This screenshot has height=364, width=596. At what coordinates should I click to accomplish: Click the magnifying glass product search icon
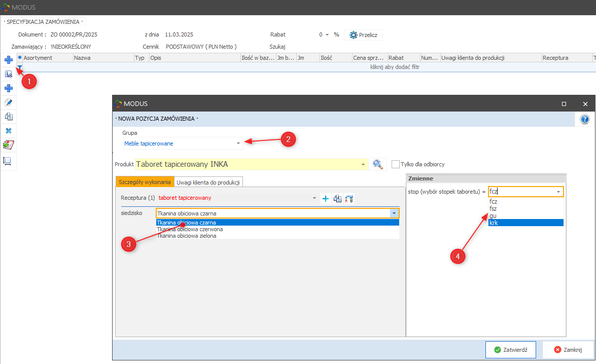point(377,164)
